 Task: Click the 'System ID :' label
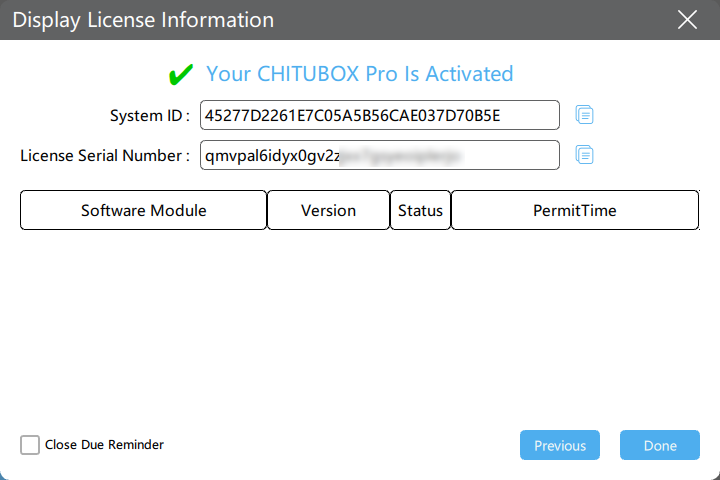150,115
